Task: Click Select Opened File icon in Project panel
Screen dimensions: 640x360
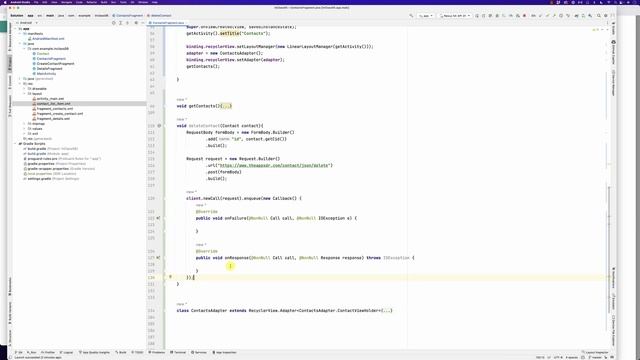Action: pos(114,23)
